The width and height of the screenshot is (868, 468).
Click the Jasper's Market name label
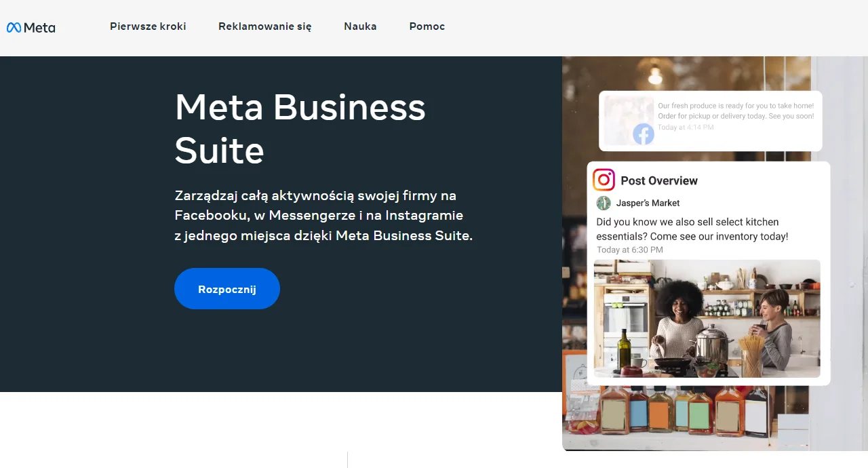pyautogui.click(x=648, y=203)
